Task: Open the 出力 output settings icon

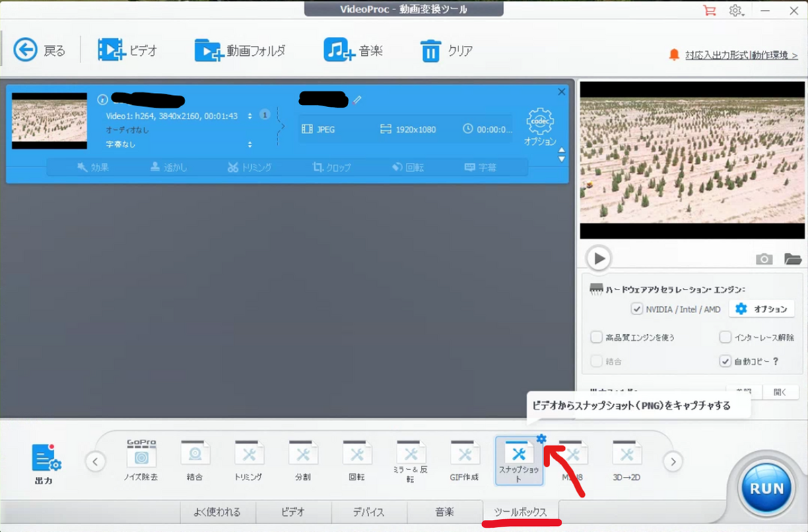Action: point(46,463)
